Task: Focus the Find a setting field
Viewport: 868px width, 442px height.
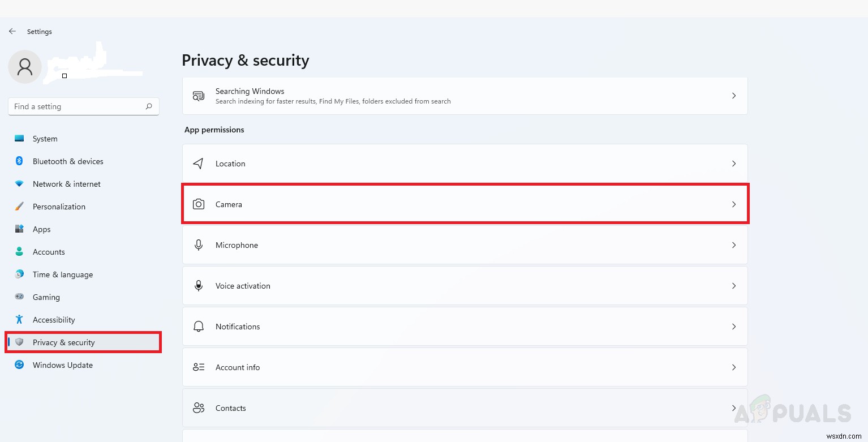Action: [76, 106]
